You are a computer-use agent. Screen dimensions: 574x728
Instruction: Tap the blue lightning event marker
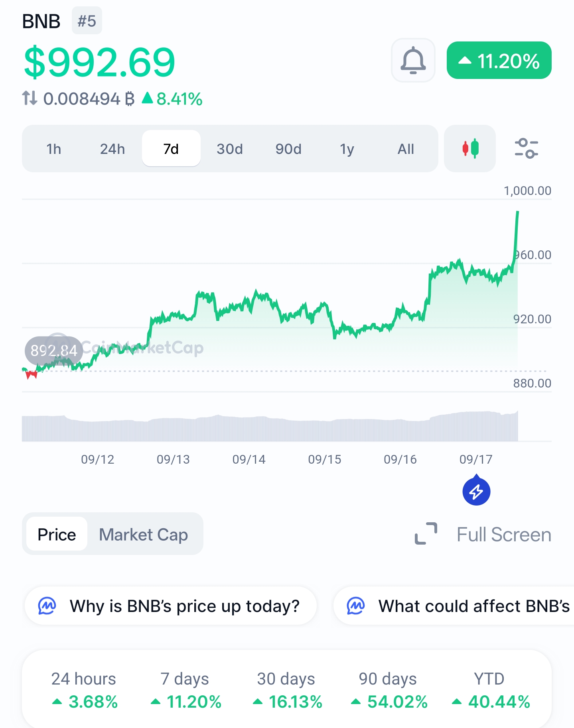[x=476, y=490]
